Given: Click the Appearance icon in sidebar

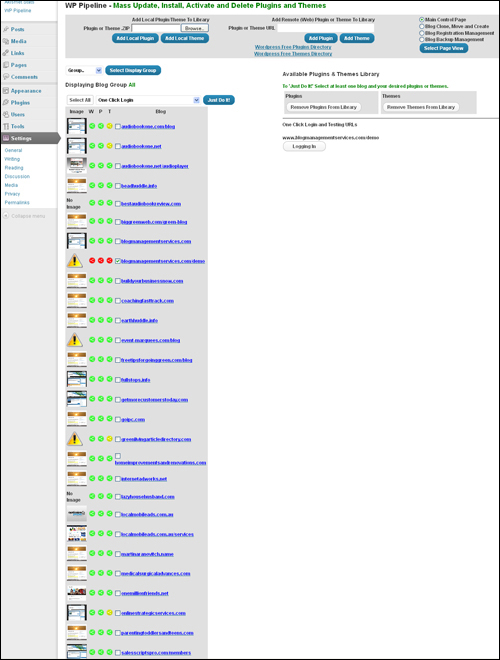Looking at the screenshot, I should pos(6,90).
